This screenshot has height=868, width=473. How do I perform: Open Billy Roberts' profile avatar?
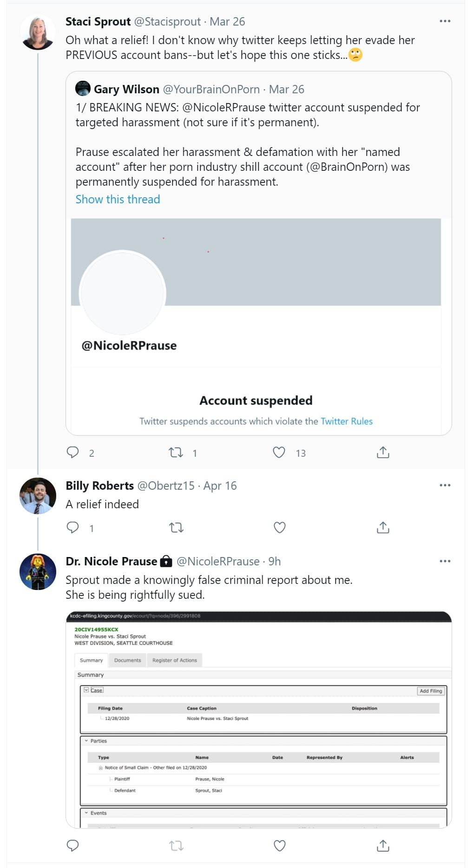[x=38, y=496]
